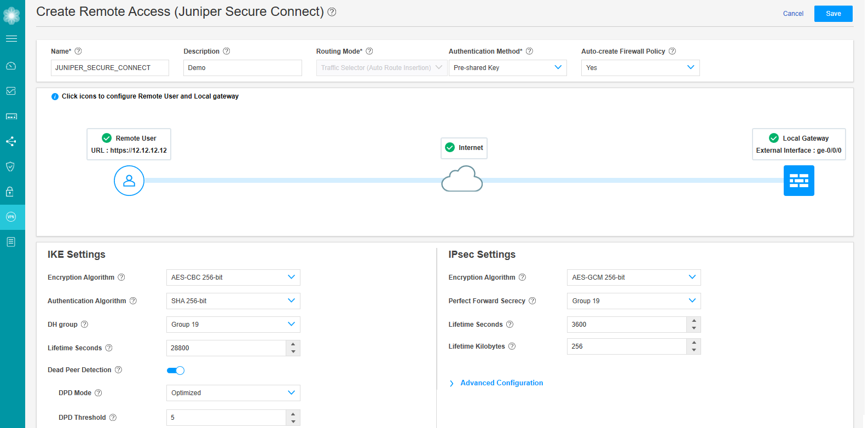Click the Save button
Viewport: 868px width, 428px height.
point(833,14)
